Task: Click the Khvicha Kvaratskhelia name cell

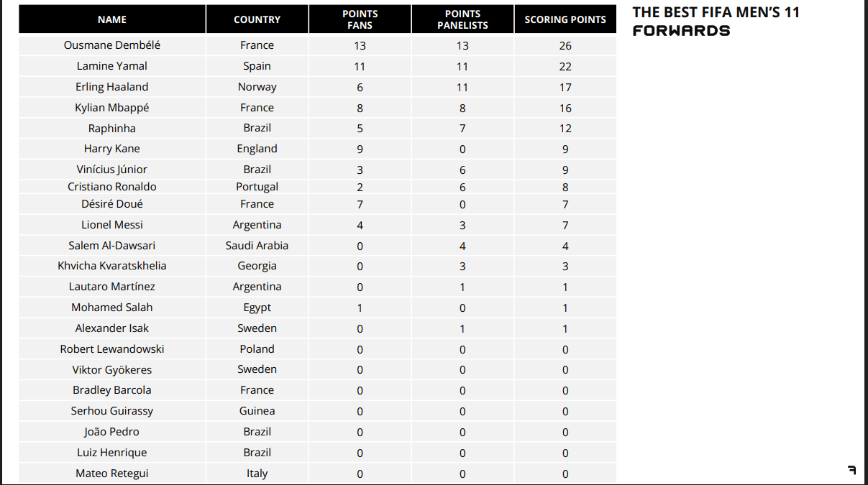Action: click(112, 266)
